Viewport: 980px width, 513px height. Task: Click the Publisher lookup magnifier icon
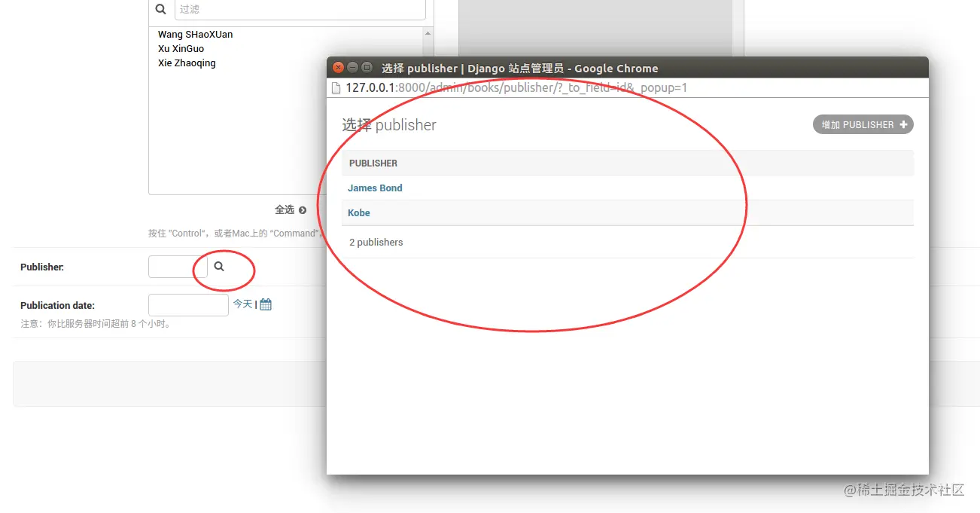point(219,267)
